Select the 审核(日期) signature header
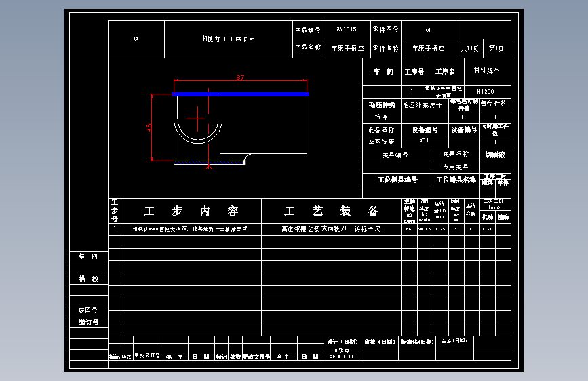Screen dimensions: 588x381 click(380, 342)
